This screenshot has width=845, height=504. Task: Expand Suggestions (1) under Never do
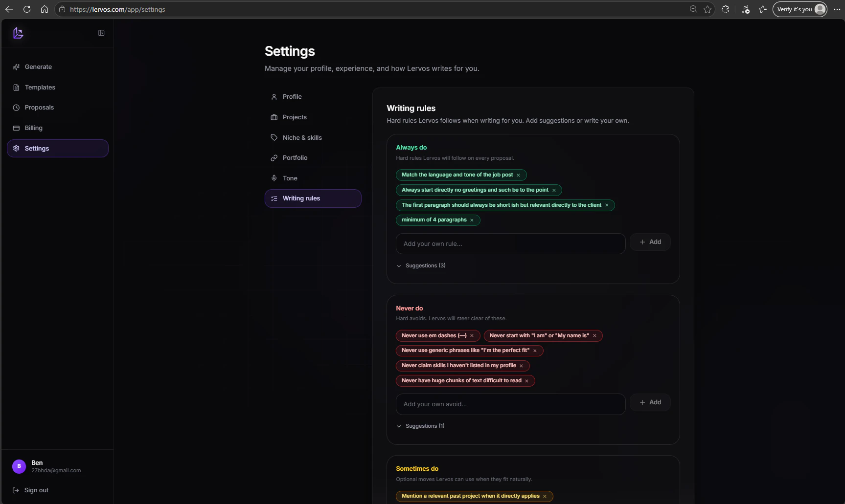[x=420, y=426]
